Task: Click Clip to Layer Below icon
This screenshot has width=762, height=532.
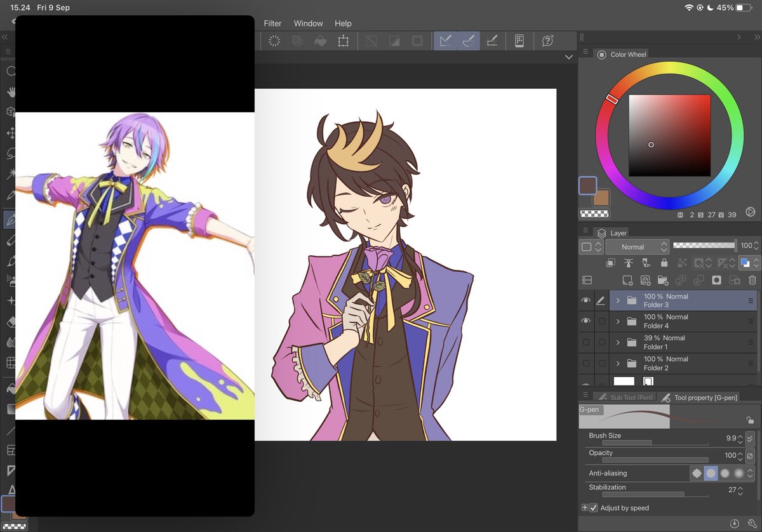Action: pyautogui.click(x=611, y=262)
